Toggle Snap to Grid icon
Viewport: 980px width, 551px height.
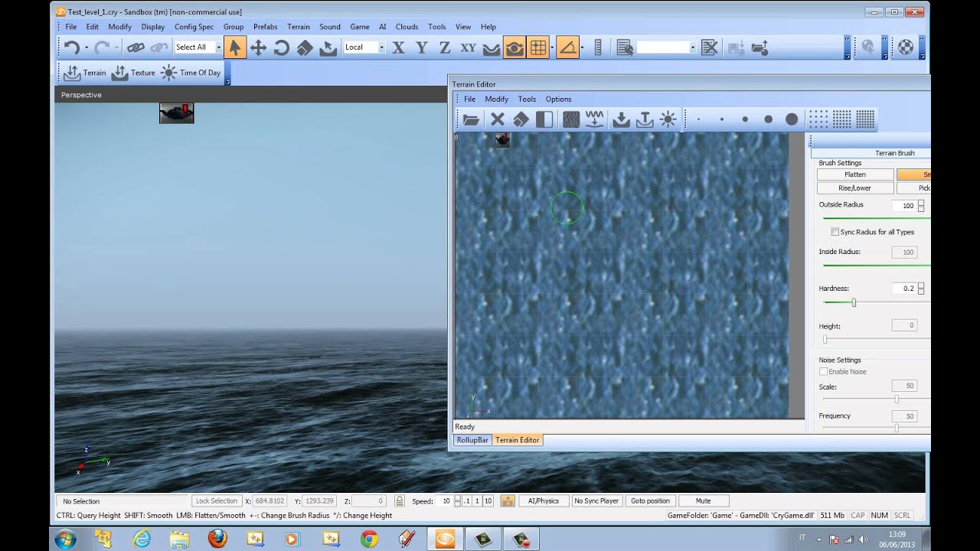click(x=537, y=47)
